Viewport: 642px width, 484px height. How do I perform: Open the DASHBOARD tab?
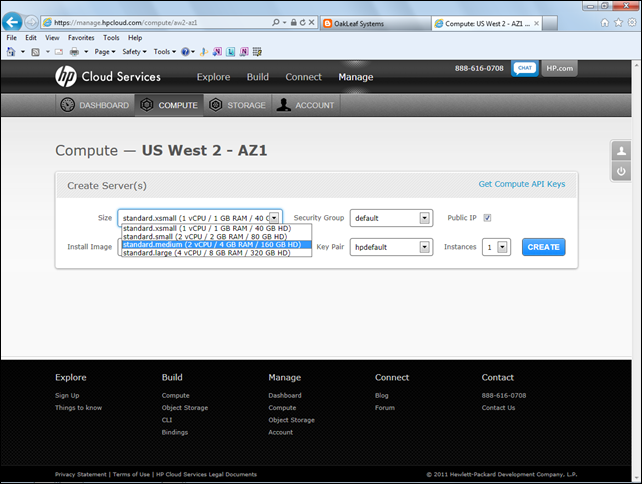click(95, 105)
